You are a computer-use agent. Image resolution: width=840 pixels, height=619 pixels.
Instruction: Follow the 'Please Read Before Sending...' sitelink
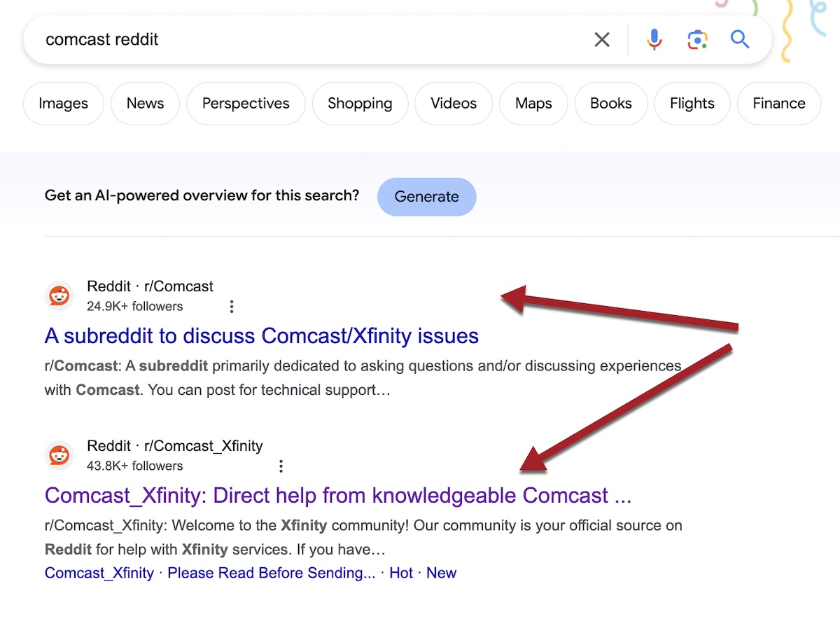272,573
